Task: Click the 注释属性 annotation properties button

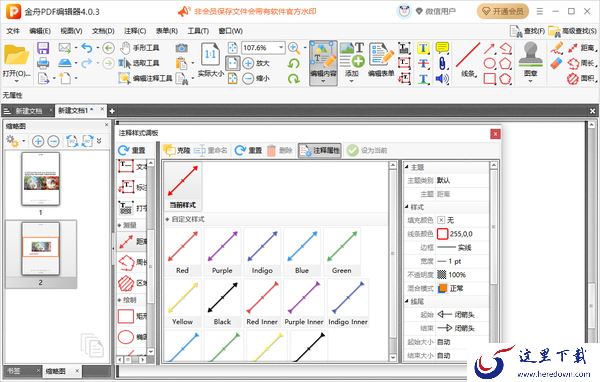Action: (x=320, y=150)
